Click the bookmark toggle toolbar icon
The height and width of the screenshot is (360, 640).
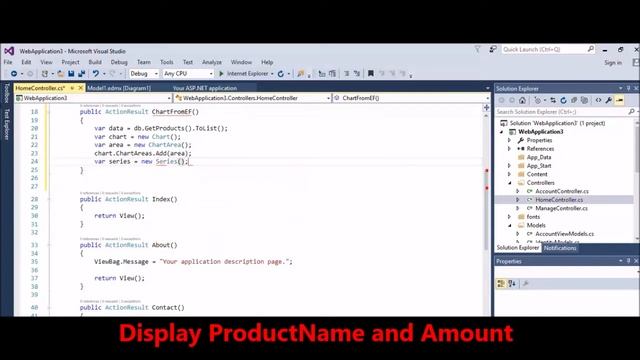(x=371, y=73)
